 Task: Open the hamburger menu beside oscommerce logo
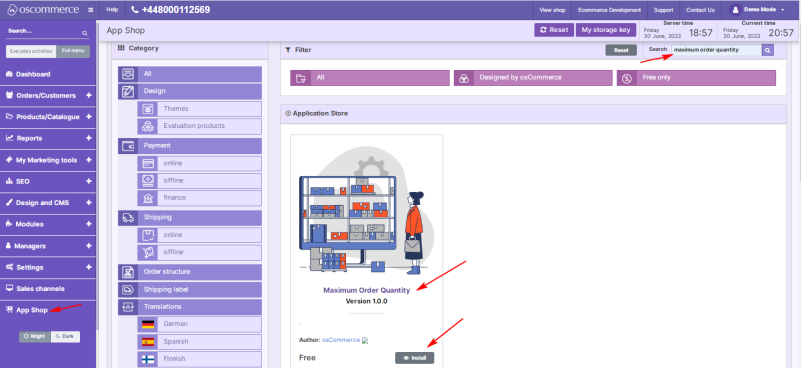tap(90, 10)
